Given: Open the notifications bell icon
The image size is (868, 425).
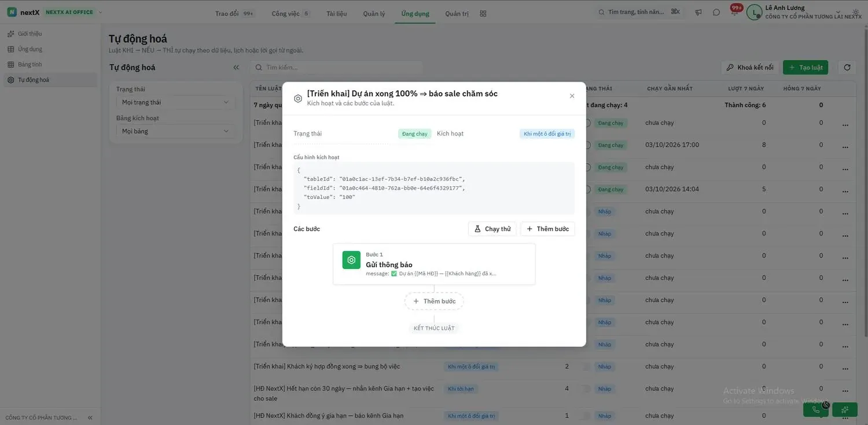Looking at the screenshot, I should click(734, 13).
